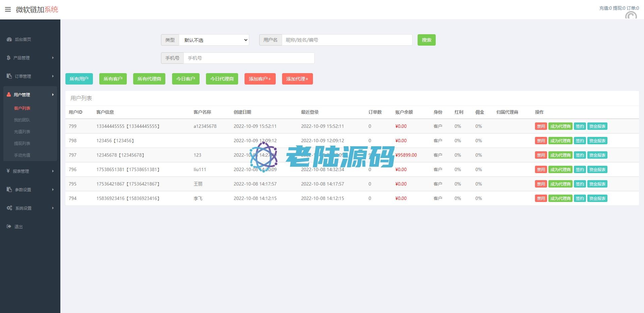Click the yen icon beside 报表管理
Viewport: 644px width, 313px height.
point(8,171)
